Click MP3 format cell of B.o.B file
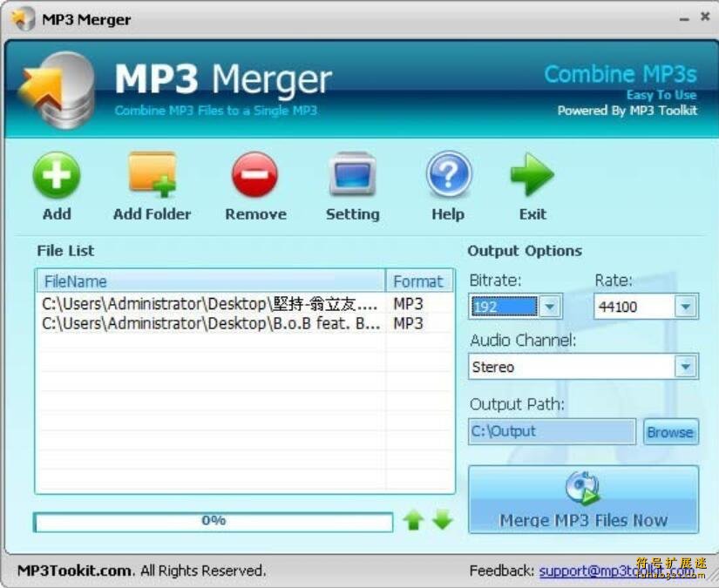This screenshot has width=719, height=588. 408,323
